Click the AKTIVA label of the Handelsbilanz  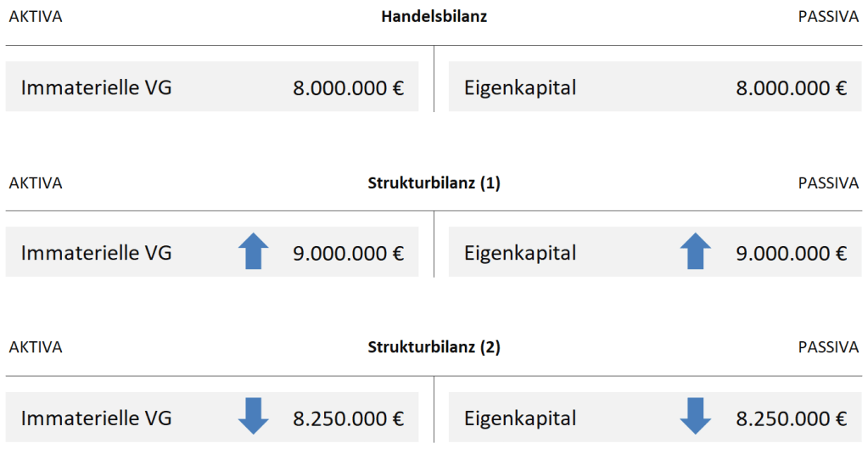35,17
